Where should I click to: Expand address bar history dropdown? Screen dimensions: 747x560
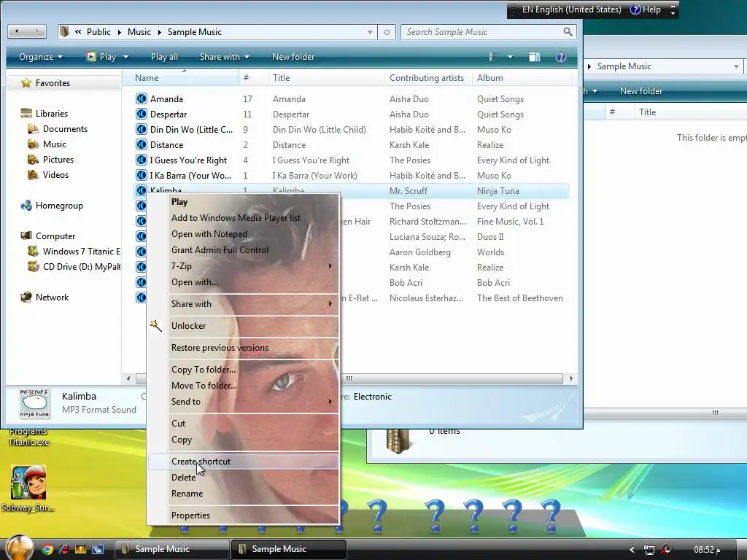(x=370, y=32)
